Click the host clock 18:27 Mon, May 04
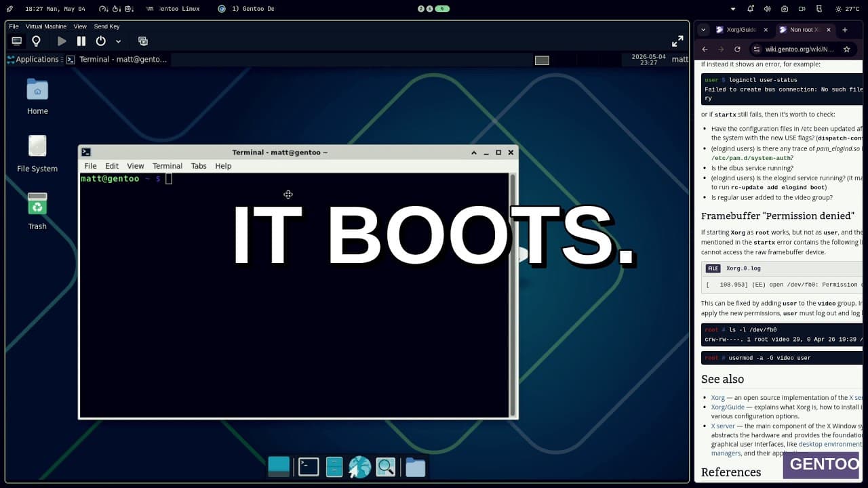The height and width of the screenshot is (488, 868). (55, 9)
